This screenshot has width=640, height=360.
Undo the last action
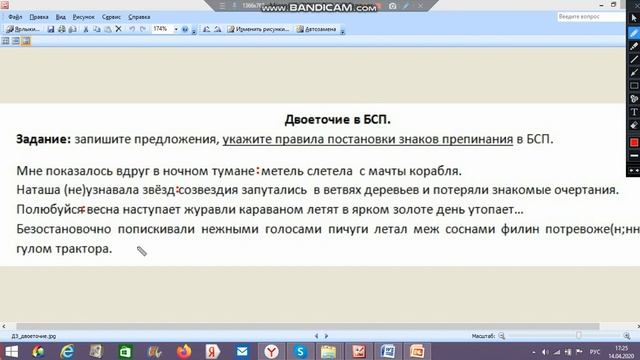(x=132, y=29)
